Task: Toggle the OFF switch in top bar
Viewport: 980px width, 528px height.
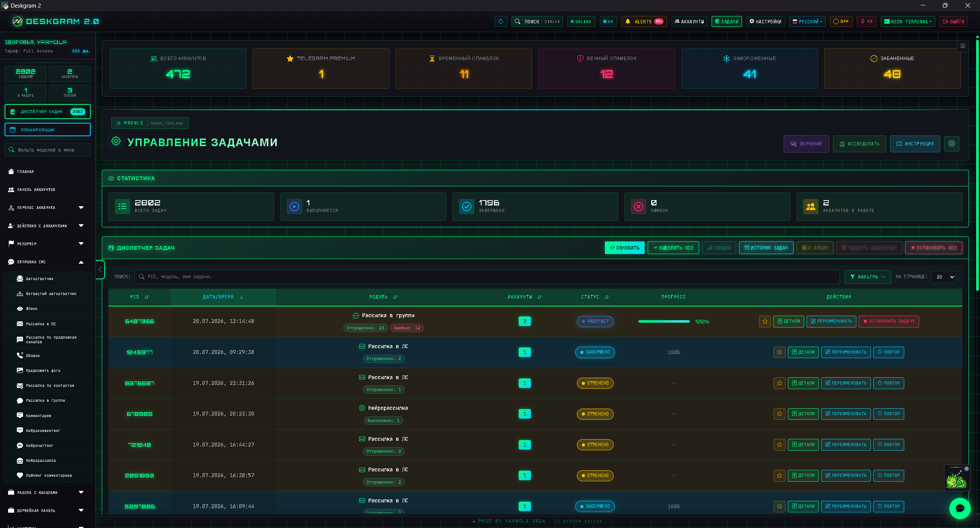Action: pyautogui.click(x=841, y=21)
